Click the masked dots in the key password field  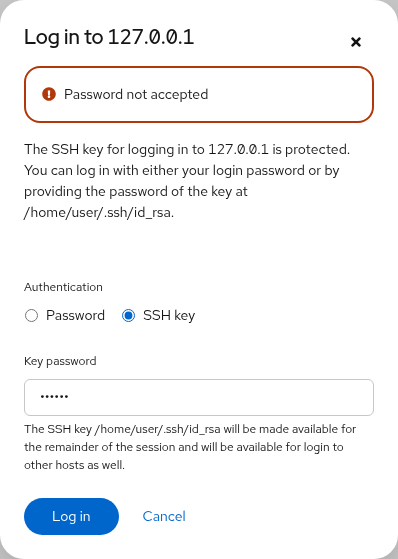[x=54, y=397]
